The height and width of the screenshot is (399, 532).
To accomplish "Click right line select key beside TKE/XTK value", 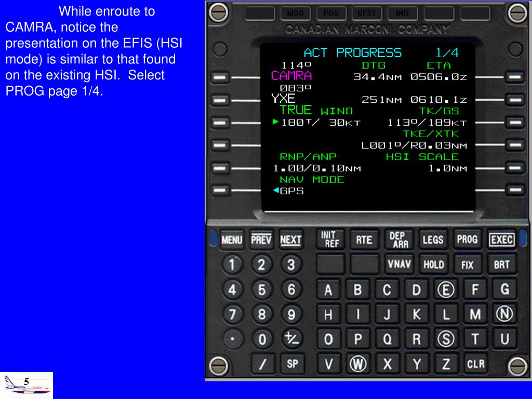I will [515, 145].
